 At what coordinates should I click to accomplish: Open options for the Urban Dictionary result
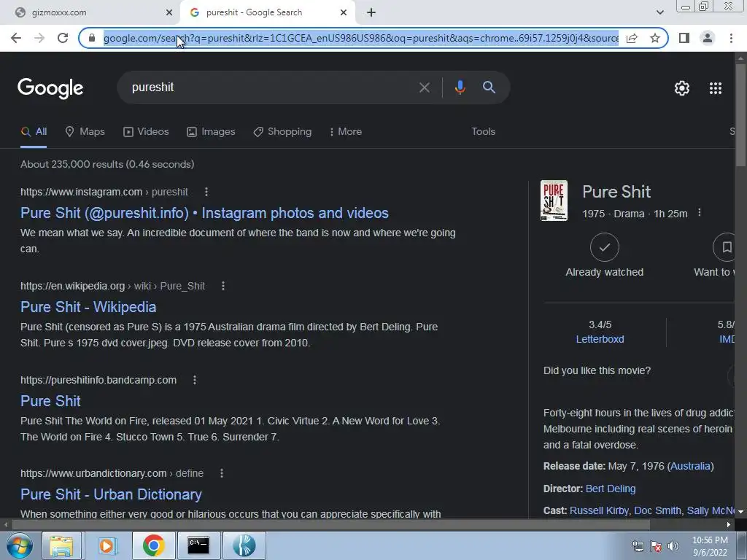tap(222, 473)
